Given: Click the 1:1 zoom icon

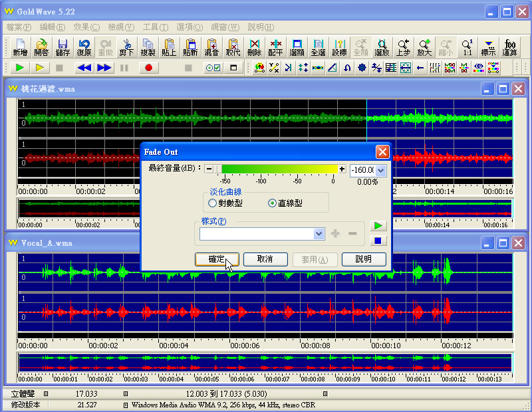Looking at the screenshot, I should 467,47.
